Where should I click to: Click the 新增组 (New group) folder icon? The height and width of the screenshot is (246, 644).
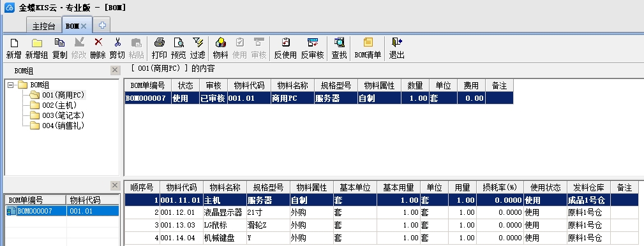(x=37, y=43)
